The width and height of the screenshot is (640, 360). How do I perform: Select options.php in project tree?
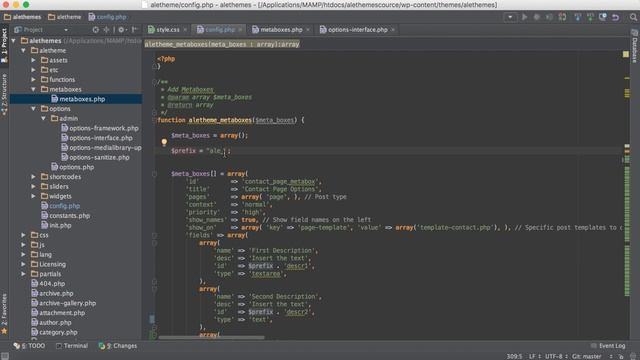point(76,167)
